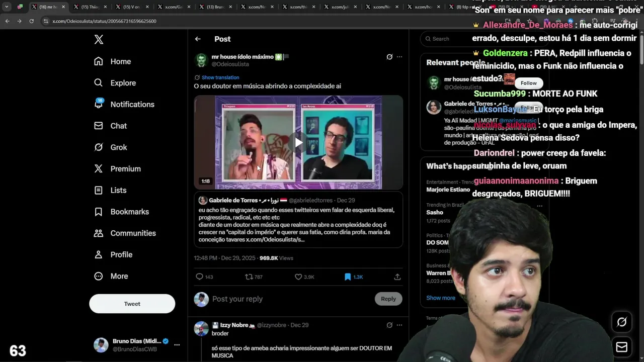Go back with the Post arrow

point(198,39)
